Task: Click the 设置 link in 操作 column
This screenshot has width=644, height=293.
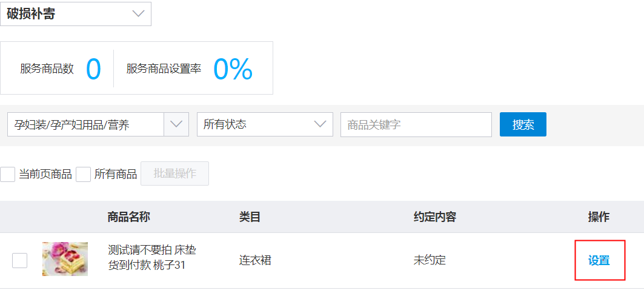Action: click(599, 260)
